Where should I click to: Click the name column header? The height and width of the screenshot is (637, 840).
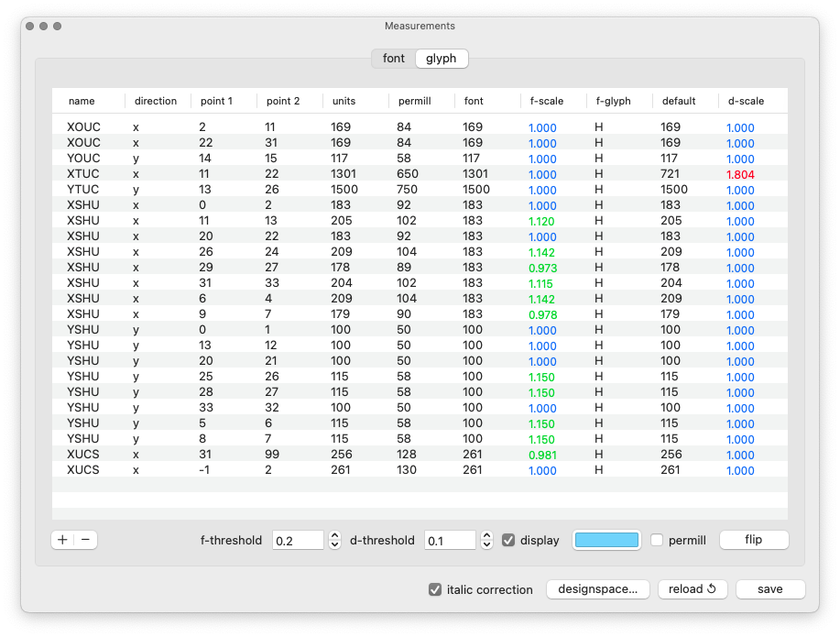click(82, 101)
